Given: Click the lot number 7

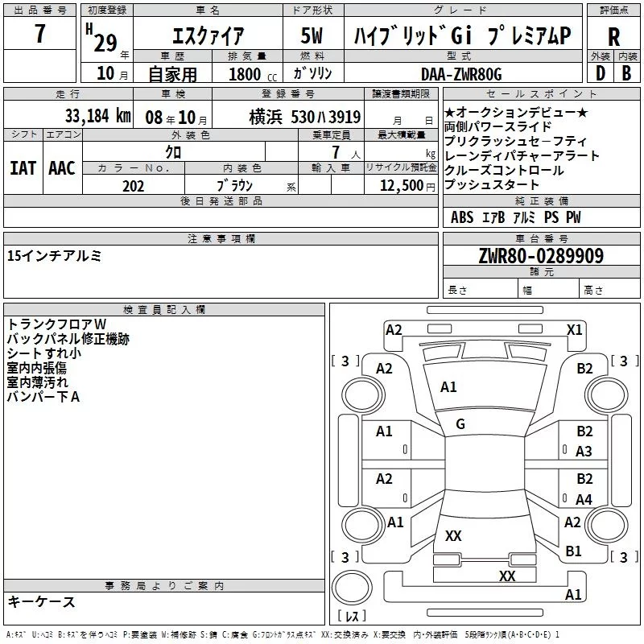Looking at the screenshot, I should (39, 33).
